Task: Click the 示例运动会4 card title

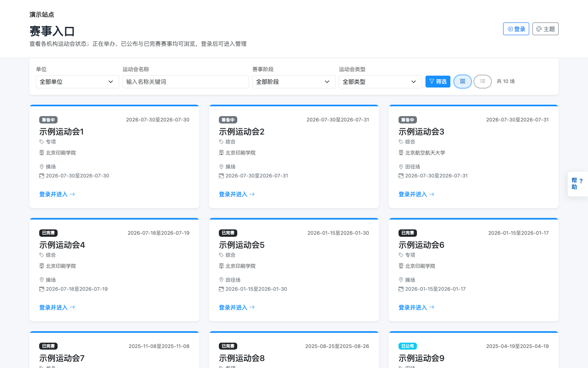Action: (62, 245)
